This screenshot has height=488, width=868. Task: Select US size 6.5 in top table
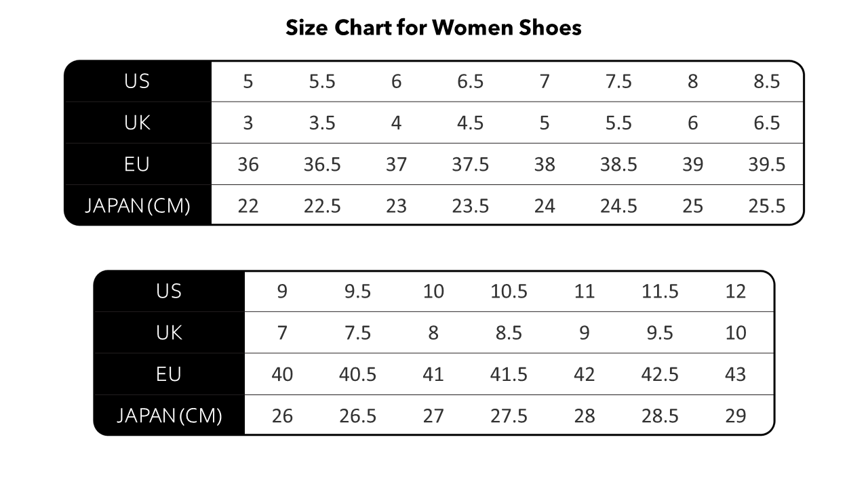point(470,82)
